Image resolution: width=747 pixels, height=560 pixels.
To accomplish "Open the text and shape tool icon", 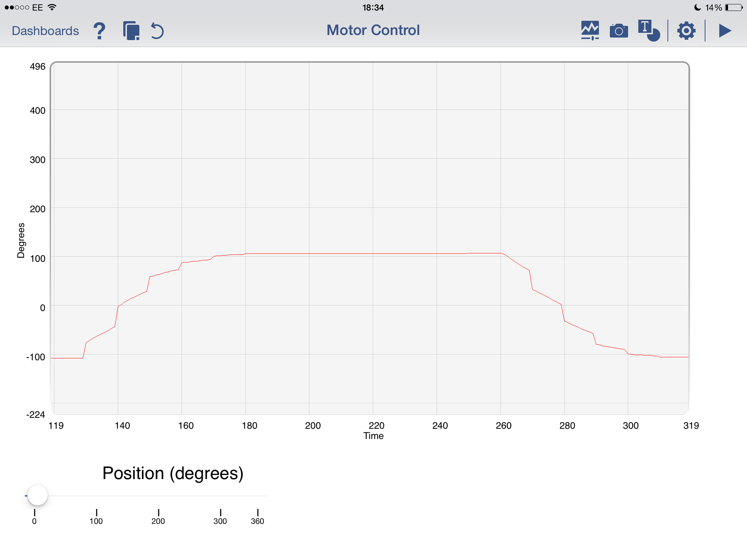I will click(x=649, y=31).
